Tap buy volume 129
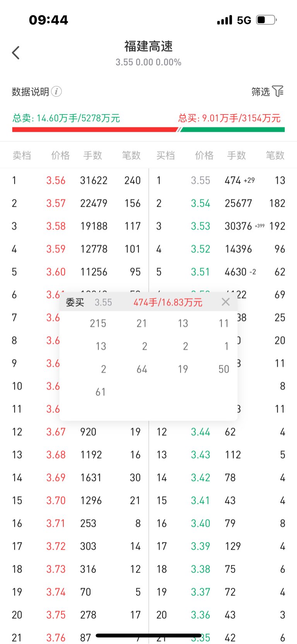Image resolution: width=297 pixels, height=644 pixels. [x=233, y=546]
